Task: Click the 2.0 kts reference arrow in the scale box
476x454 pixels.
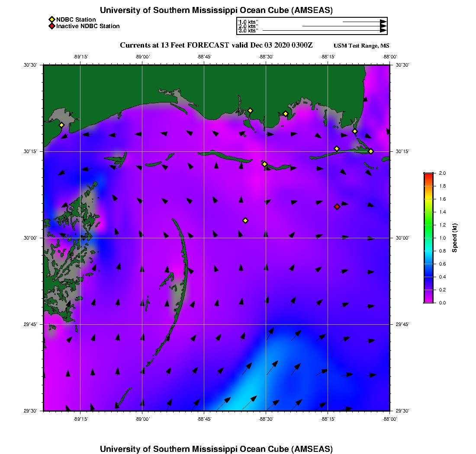Action: click(x=344, y=26)
